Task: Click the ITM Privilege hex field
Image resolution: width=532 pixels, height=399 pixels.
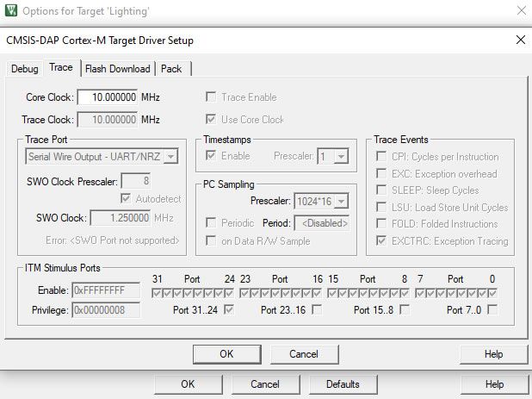Action: point(106,310)
